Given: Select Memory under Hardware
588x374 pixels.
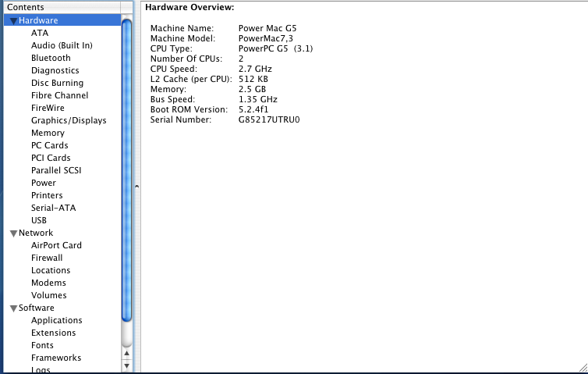Looking at the screenshot, I should point(48,133).
